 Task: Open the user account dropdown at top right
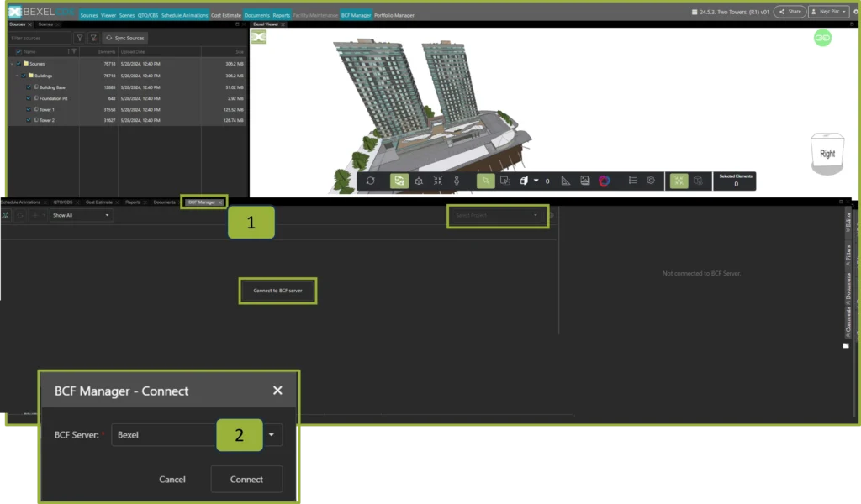click(x=829, y=12)
